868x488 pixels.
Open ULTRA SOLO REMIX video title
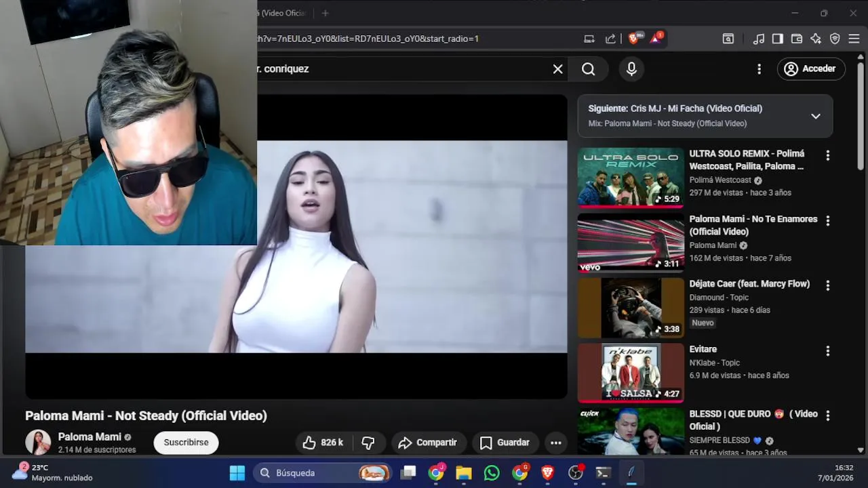[x=747, y=160]
